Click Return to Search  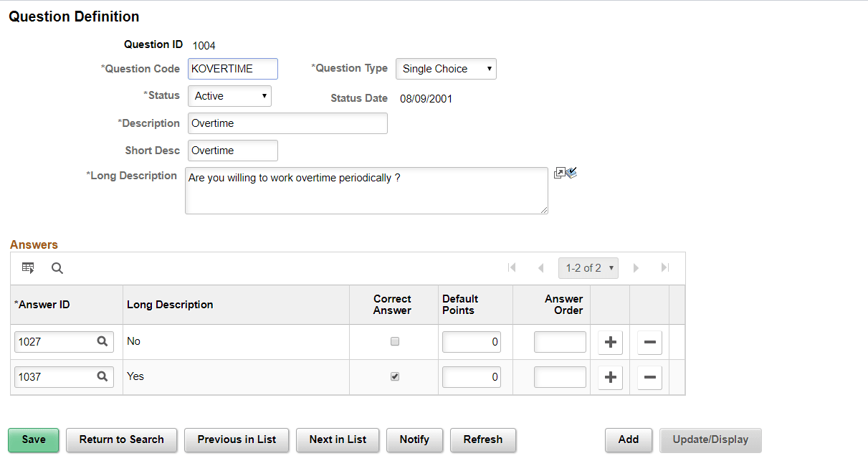(122, 440)
